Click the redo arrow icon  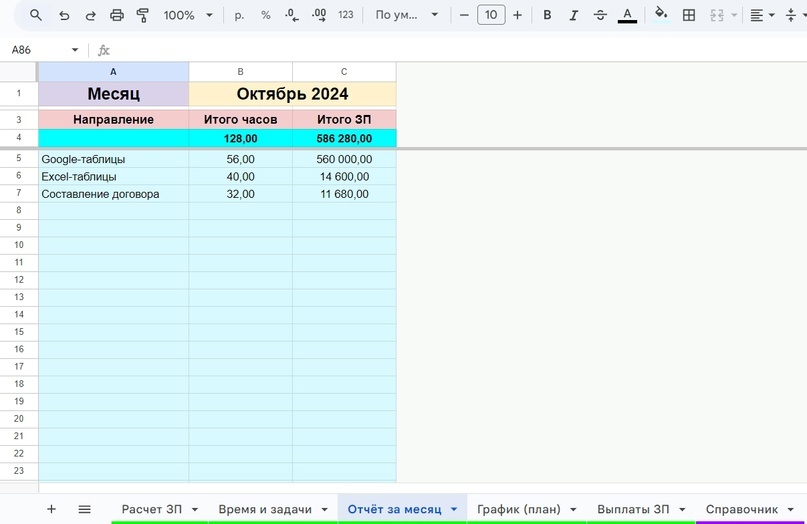pos(91,15)
